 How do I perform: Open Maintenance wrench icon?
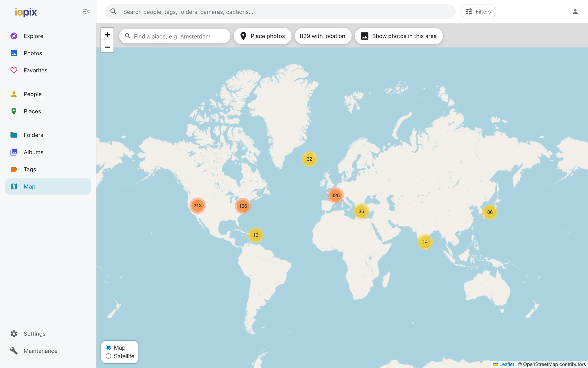click(x=14, y=351)
